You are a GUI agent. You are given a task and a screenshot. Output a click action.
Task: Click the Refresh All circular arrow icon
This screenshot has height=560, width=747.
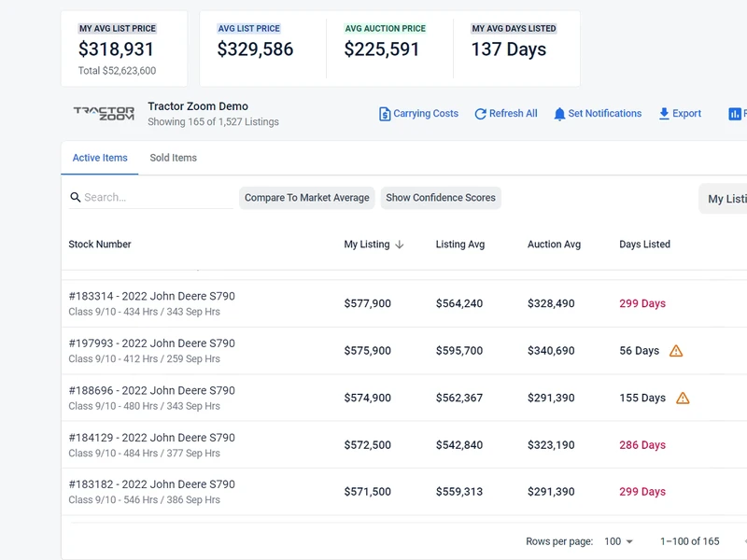tap(481, 114)
